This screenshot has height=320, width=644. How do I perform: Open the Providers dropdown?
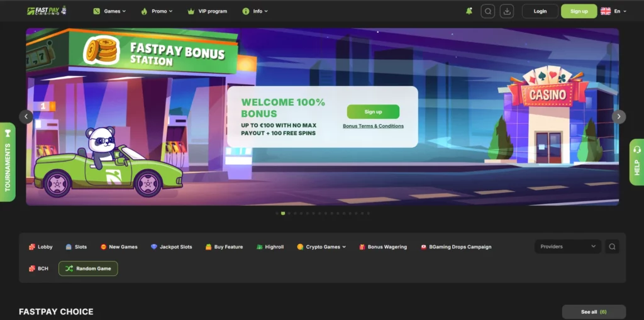click(568, 246)
